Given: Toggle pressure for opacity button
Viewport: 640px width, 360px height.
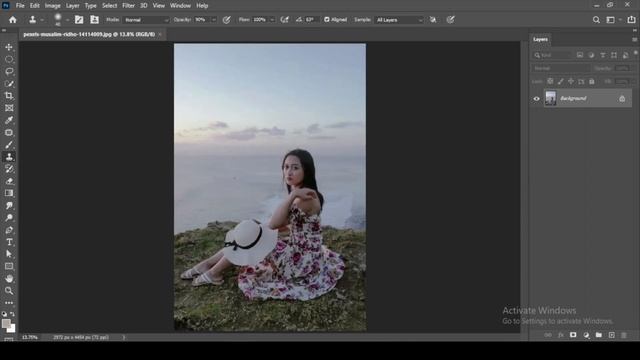Looking at the screenshot, I should 227,20.
